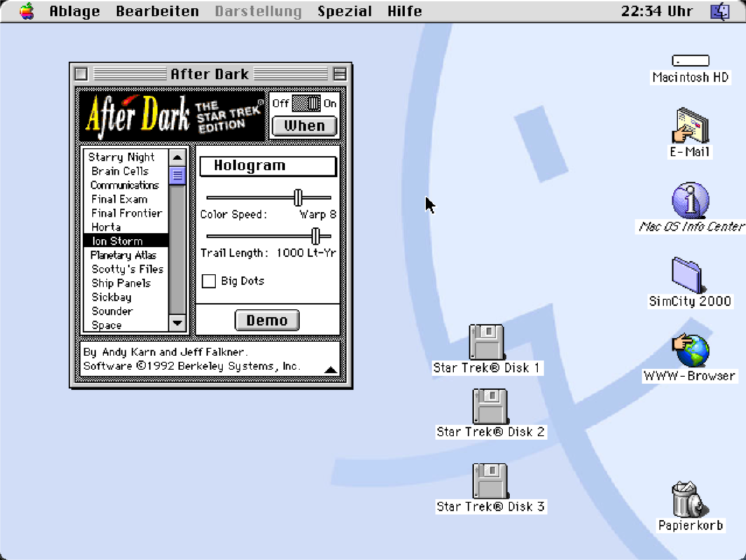Click the module list scroll up arrow
Screen dimensions: 746x560
pyautogui.click(x=177, y=157)
